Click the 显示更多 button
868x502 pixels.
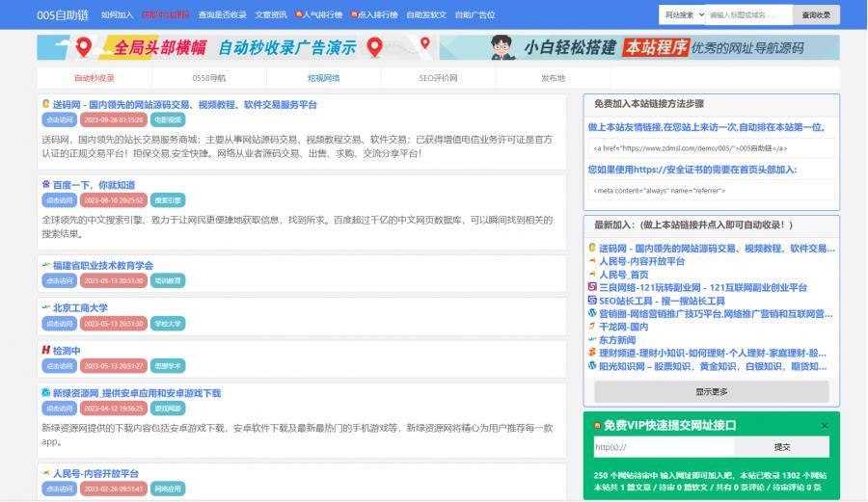coord(712,391)
